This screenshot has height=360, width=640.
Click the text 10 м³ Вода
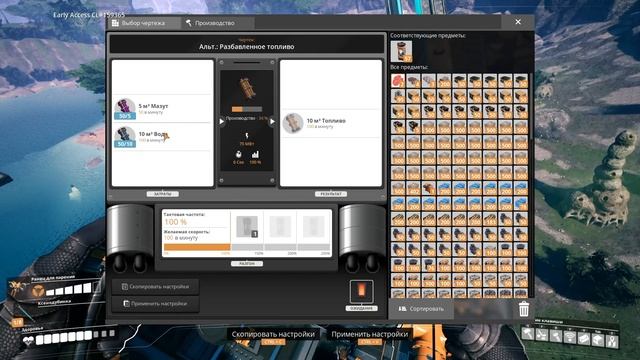click(152, 134)
